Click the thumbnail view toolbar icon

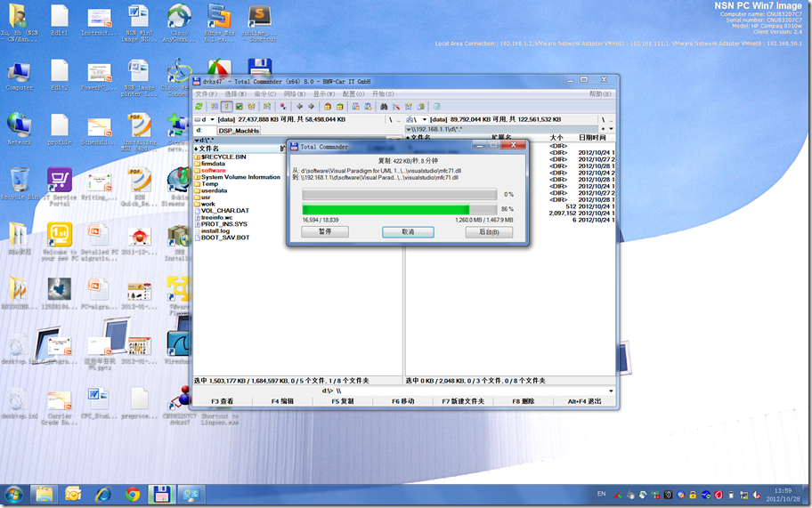pos(240,107)
